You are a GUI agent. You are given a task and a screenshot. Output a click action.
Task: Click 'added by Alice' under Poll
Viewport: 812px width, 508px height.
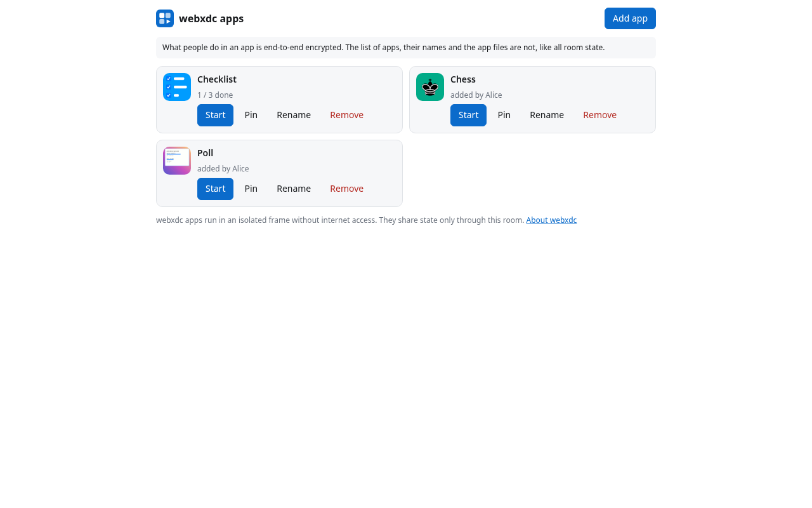(x=223, y=169)
